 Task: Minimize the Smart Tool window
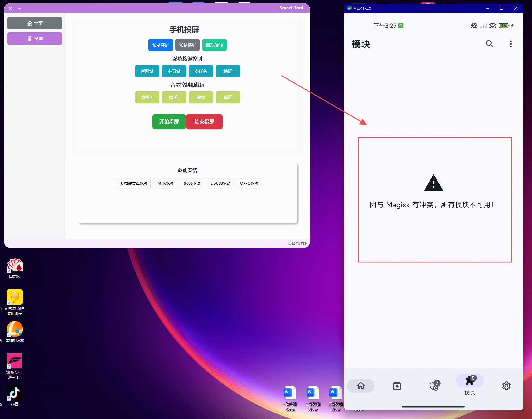pos(19,8)
